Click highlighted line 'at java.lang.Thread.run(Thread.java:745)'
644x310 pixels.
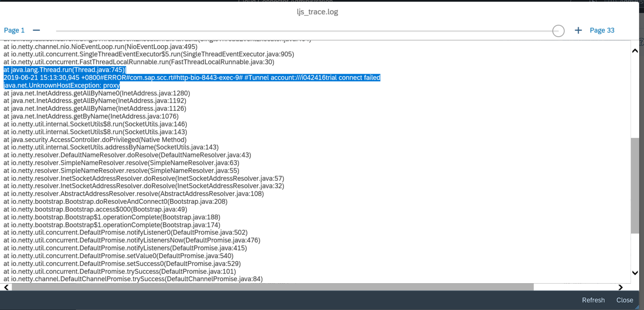pos(64,70)
